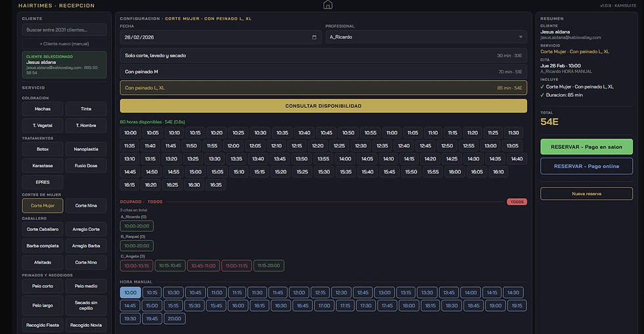
Task: Open C_Angela's 11:00-11:15 occupied block
Action: pos(237,266)
